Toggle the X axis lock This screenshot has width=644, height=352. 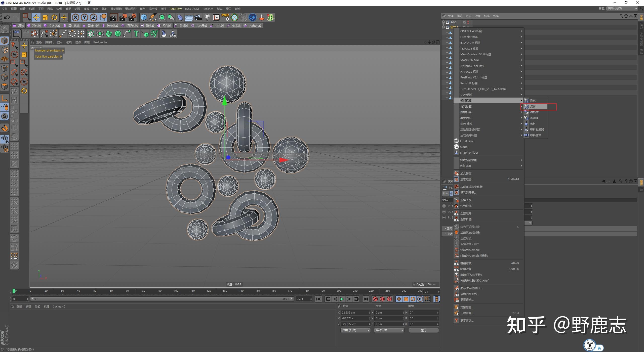[75, 17]
